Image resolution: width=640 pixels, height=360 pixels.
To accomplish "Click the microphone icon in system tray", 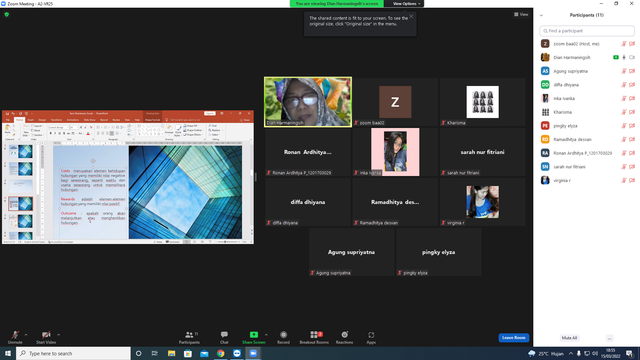I will [579, 353].
